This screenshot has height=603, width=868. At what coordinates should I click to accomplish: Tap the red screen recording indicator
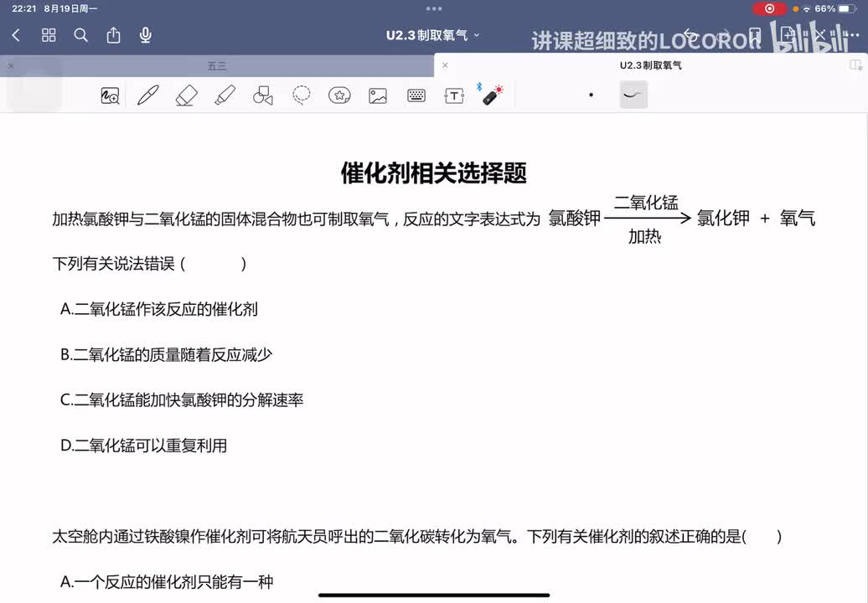click(769, 9)
